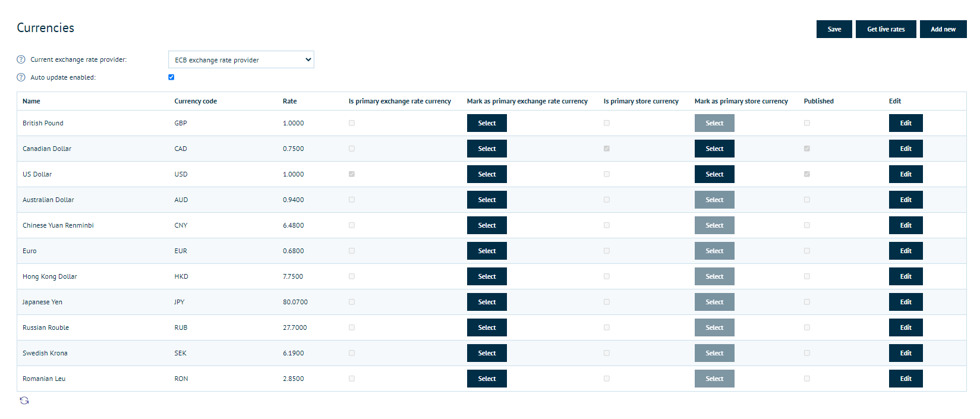Screen dimensions: 980x419
Task: Click the refresh icon below the currencies table
Action: point(24,401)
